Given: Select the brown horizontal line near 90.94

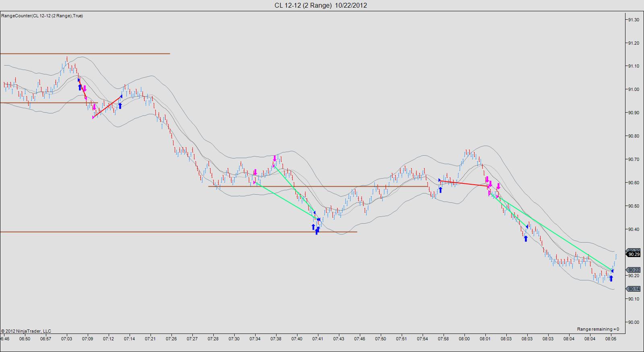Looking at the screenshot, I should pos(49,103).
